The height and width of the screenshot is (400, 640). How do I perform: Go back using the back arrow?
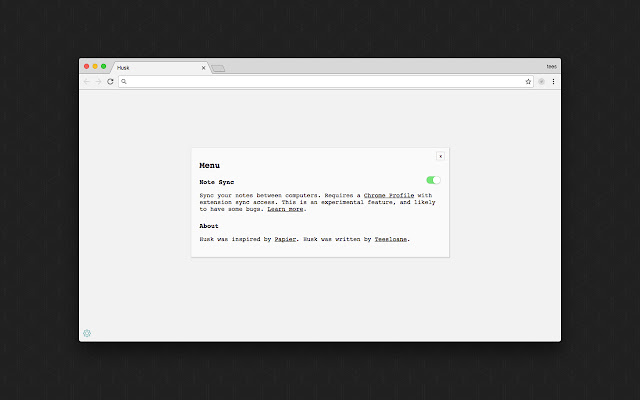pyautogui.click(x=87, y=82)
